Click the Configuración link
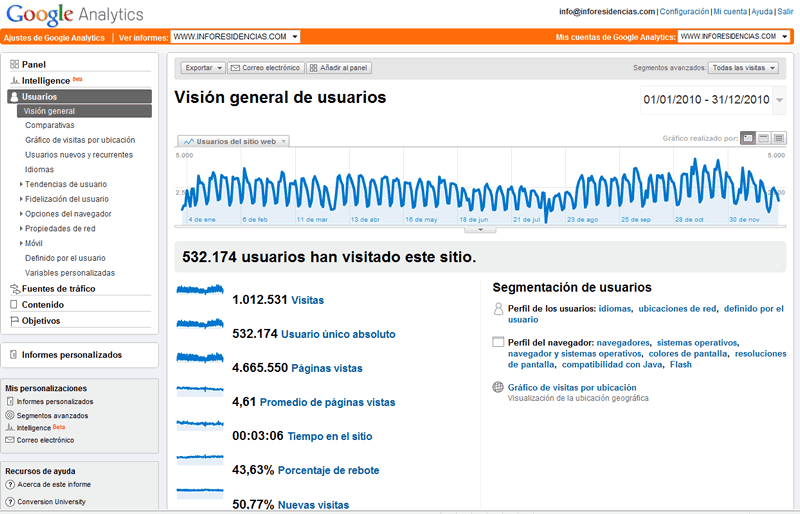The width and height of the screenshot is (800, 514). pos(684,11)
